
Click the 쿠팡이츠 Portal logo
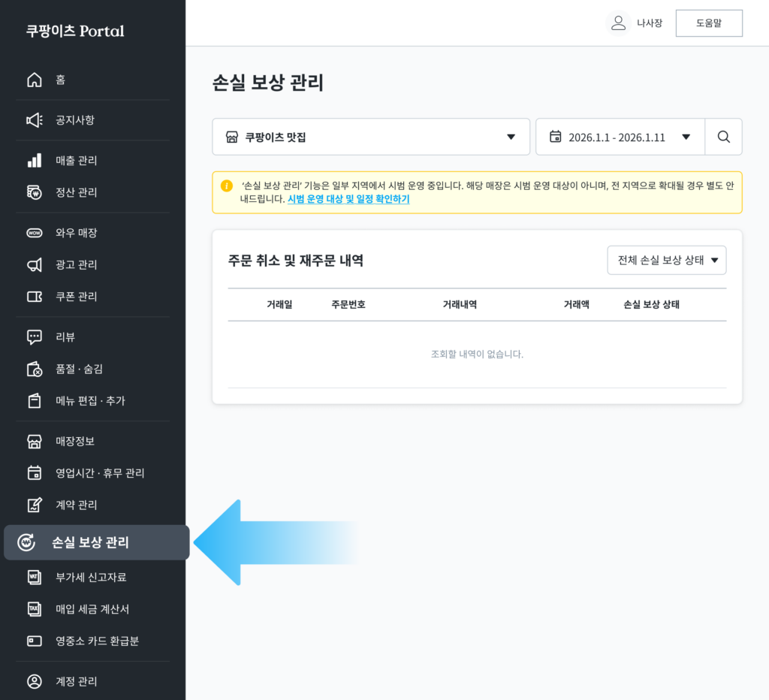(x=75, y=31)
